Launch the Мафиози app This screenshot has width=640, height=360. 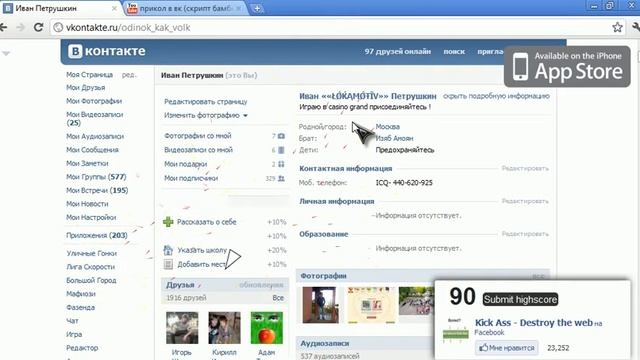[x=81, y=294]
